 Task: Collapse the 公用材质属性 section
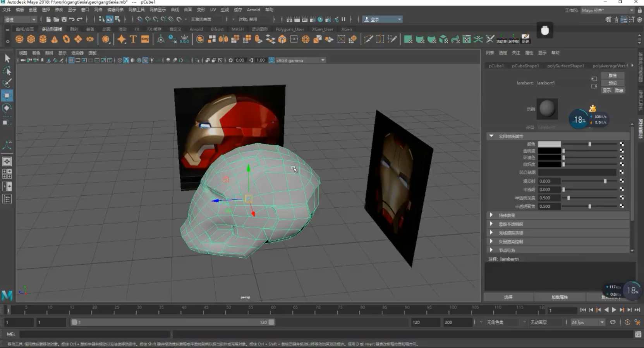(491, 136)
